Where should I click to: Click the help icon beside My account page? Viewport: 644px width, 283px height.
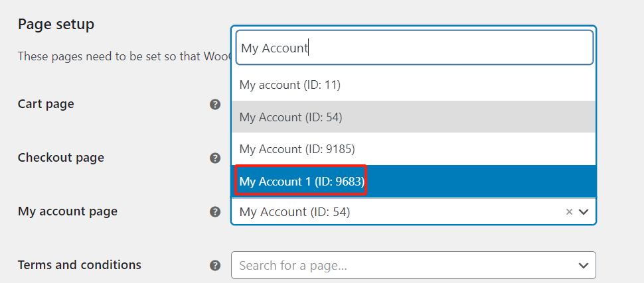(215, 212)
